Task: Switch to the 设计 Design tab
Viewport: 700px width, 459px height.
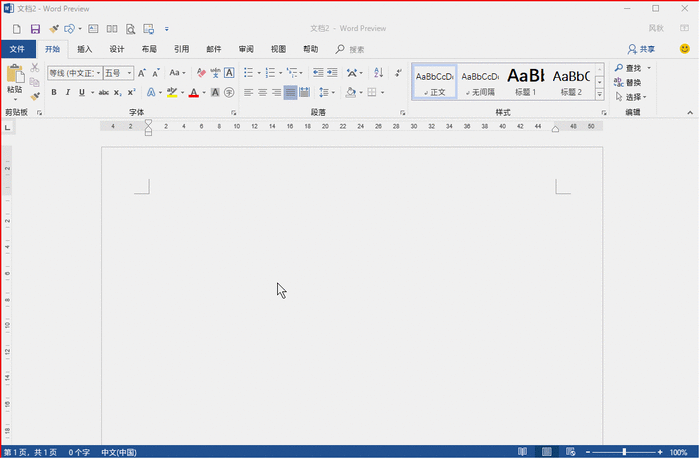Action: point(117,49)
